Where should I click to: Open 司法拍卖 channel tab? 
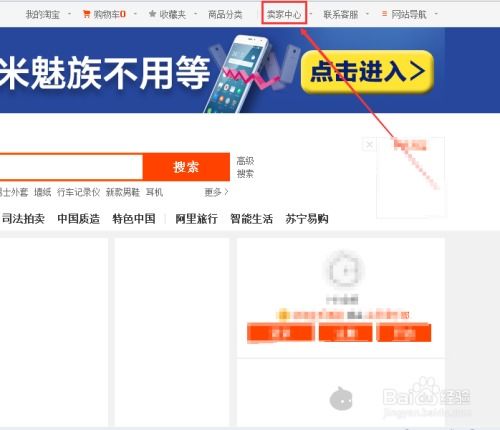(23, 219)
